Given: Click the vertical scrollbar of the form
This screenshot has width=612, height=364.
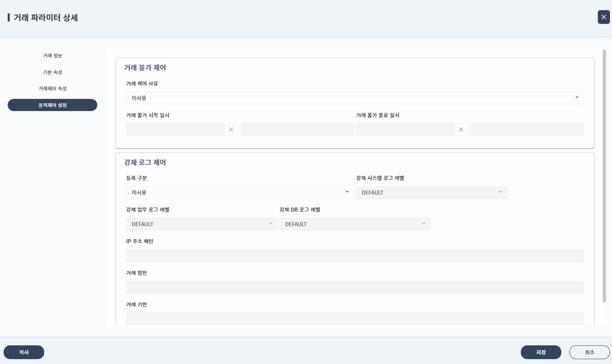Looking at the screenshot, I should [604, 174].
